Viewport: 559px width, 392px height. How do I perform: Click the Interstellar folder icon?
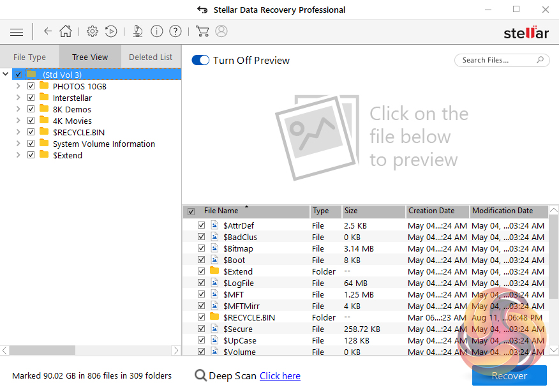click(x=44, y=97)
